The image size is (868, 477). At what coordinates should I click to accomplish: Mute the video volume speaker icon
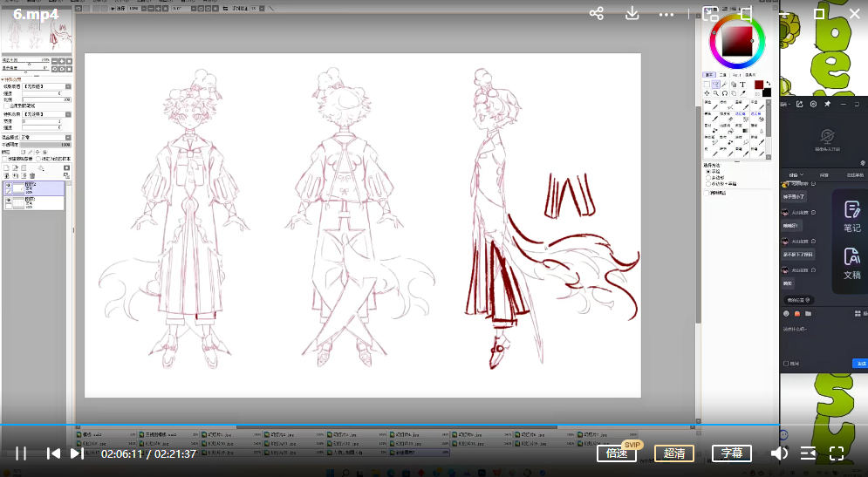pyautogui.click(x=779, y=453)
